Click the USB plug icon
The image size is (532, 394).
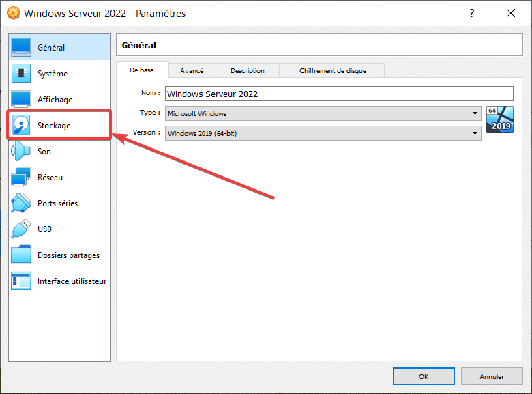pos(21,229)
